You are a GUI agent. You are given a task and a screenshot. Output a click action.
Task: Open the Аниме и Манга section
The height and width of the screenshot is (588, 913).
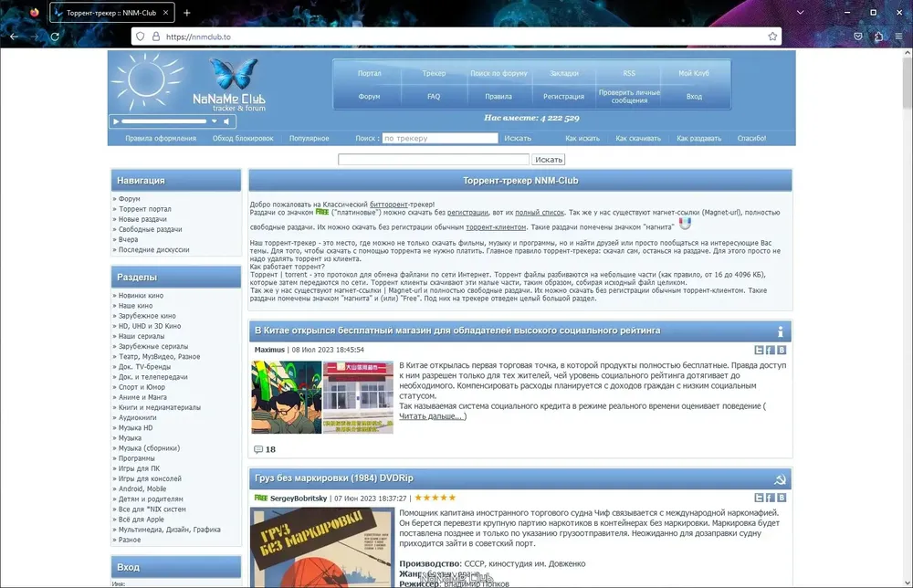(x=142, y=397)
